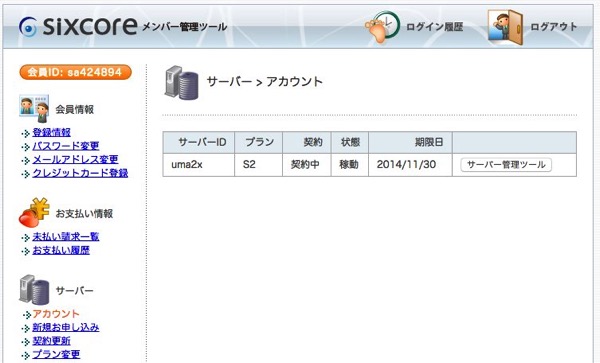The image size is (600, 363).
Task: Click the 稼動 status cell
Action: 349,164
